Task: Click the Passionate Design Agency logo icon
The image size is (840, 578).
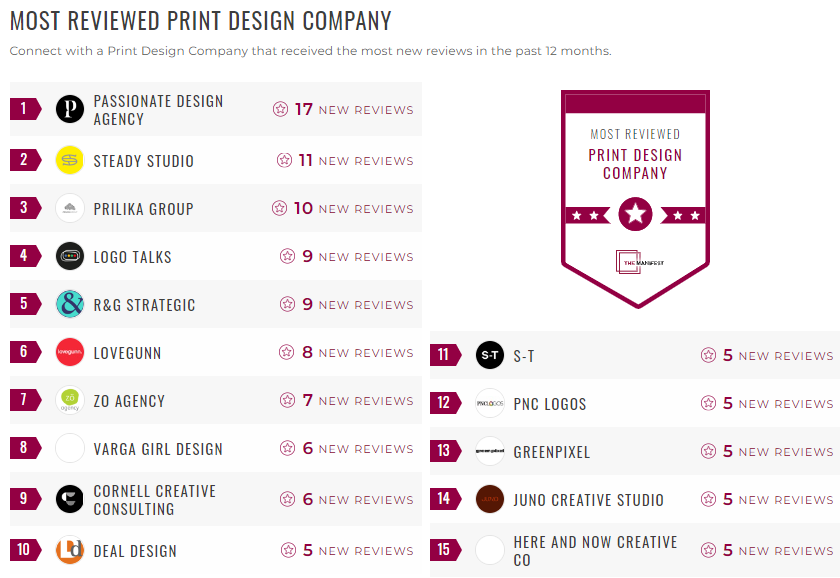Action: point(68,108)
